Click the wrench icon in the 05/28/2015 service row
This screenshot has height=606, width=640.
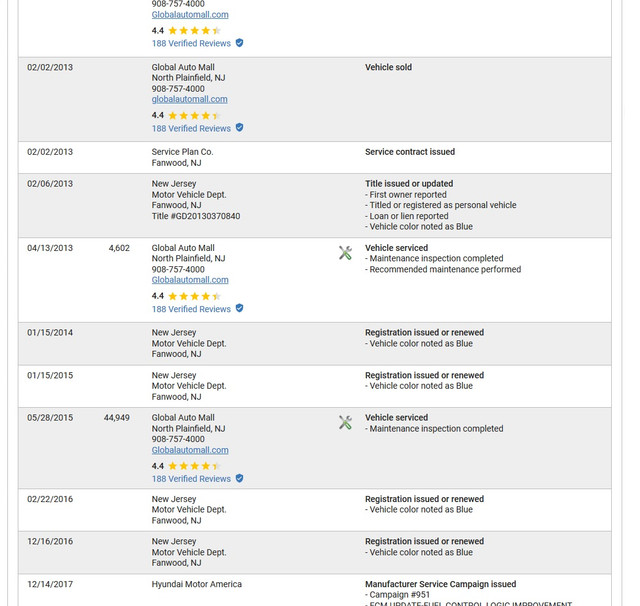click(x=345, y=422)
